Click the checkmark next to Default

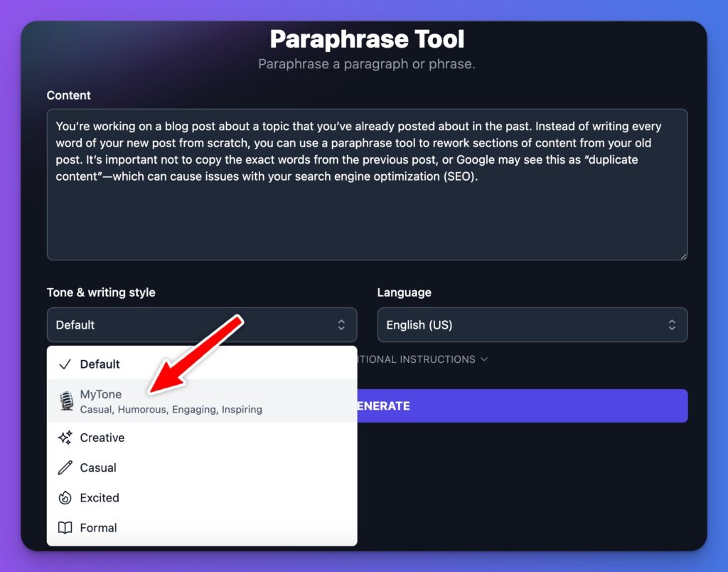[63, 364]
